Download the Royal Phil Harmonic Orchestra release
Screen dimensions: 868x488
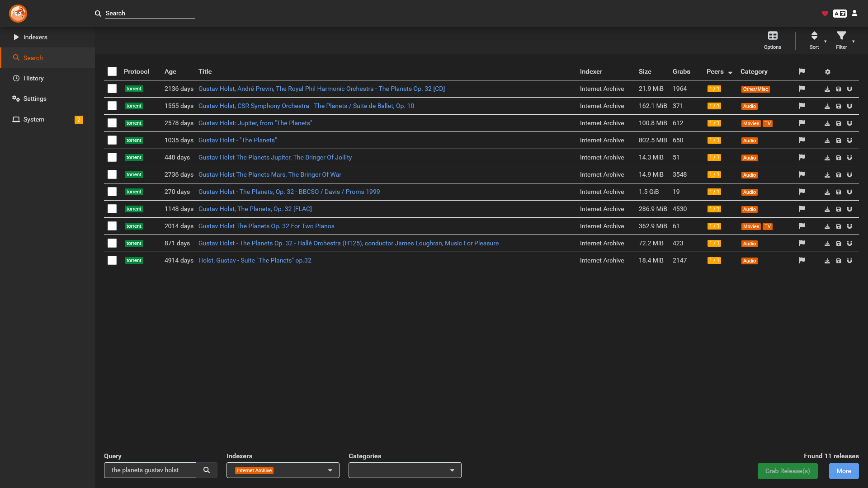pos(827,89)
